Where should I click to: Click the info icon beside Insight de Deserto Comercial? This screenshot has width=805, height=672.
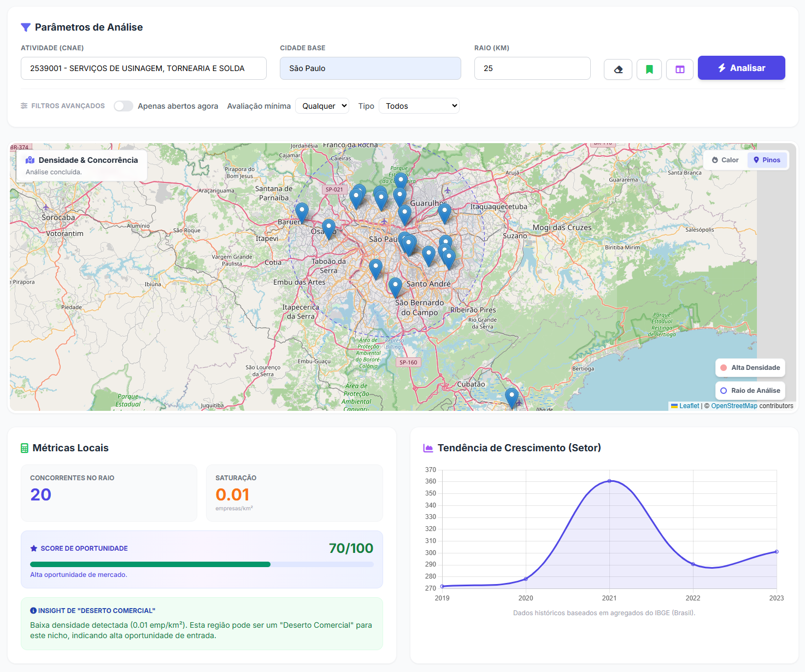click(33, 610)
